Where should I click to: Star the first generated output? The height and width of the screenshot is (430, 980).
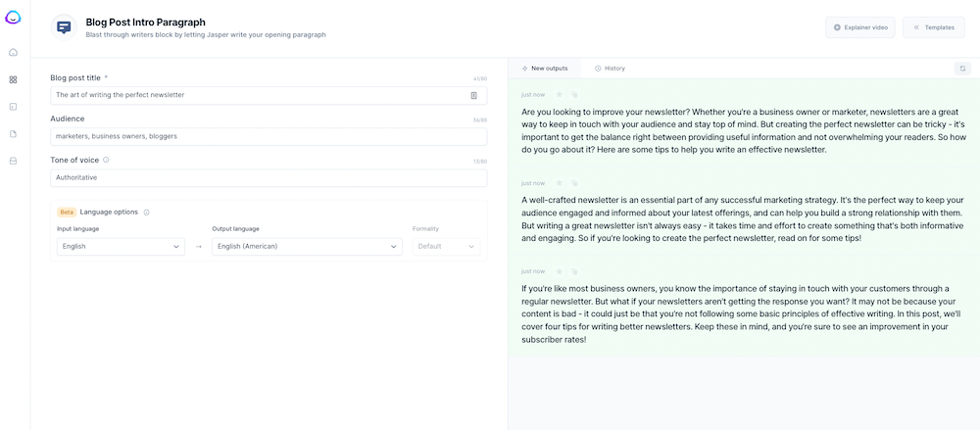coord(559,95)
